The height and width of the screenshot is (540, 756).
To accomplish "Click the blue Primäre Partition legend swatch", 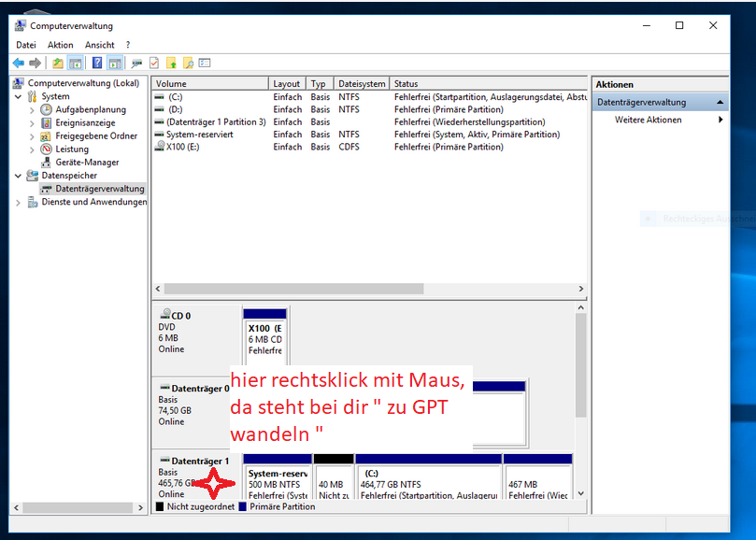I will click(x=243, y=506).
